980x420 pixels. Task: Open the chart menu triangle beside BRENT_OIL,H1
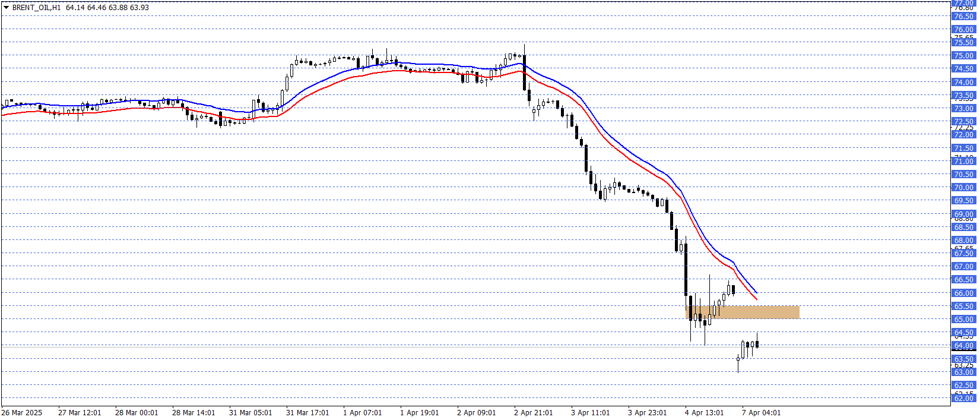tap(6, 8)
